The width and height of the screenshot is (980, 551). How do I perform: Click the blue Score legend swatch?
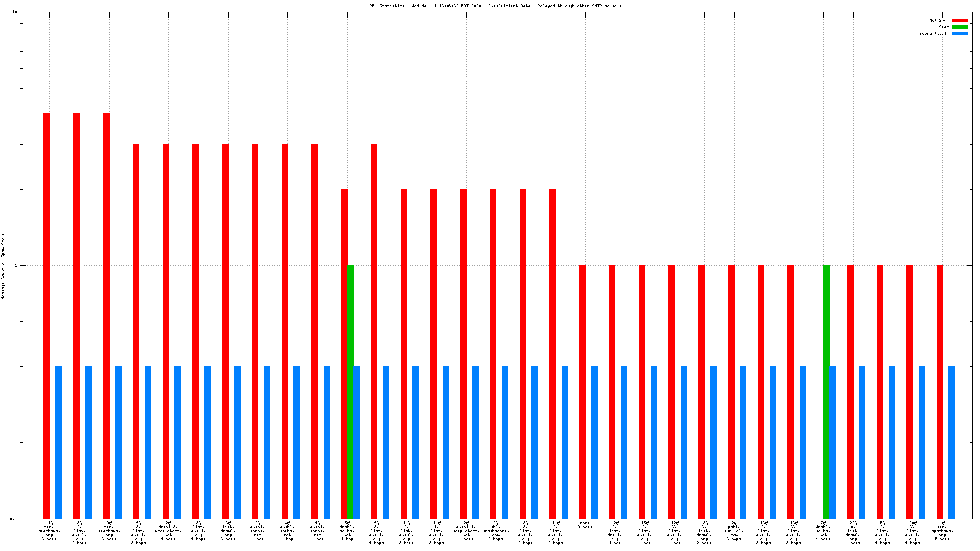coord(959,33)
